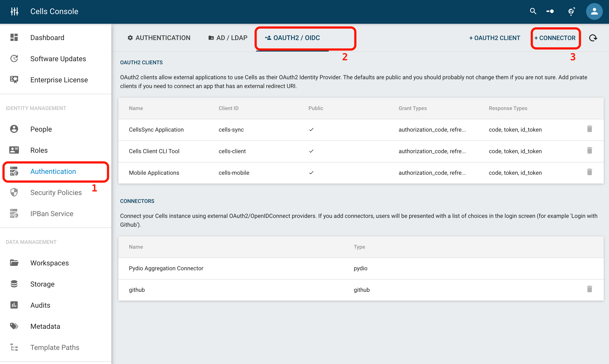Click the Public checkmark for CellsSync Application
The height and width of the screenshot is (364, 609).
tap(311, 129)
